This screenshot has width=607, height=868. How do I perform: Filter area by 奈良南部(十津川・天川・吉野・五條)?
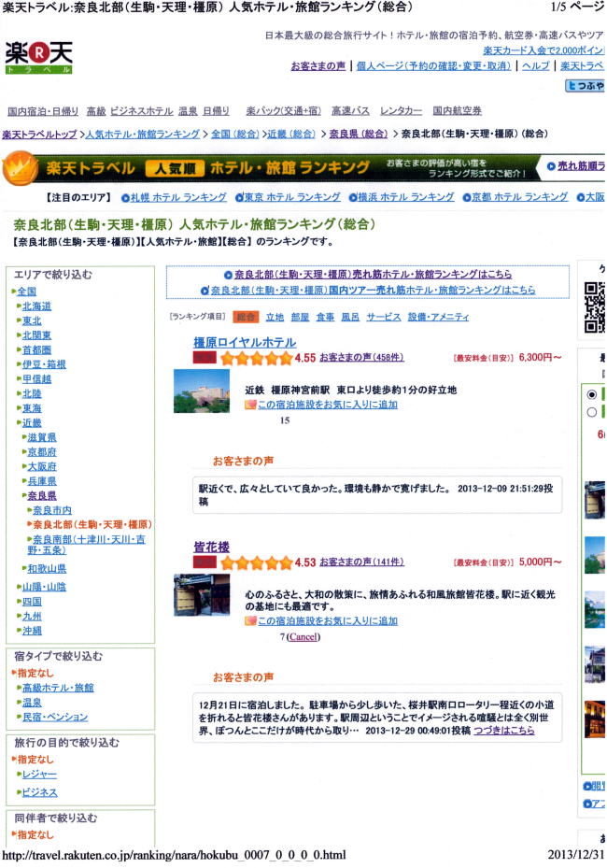(86, 545)
